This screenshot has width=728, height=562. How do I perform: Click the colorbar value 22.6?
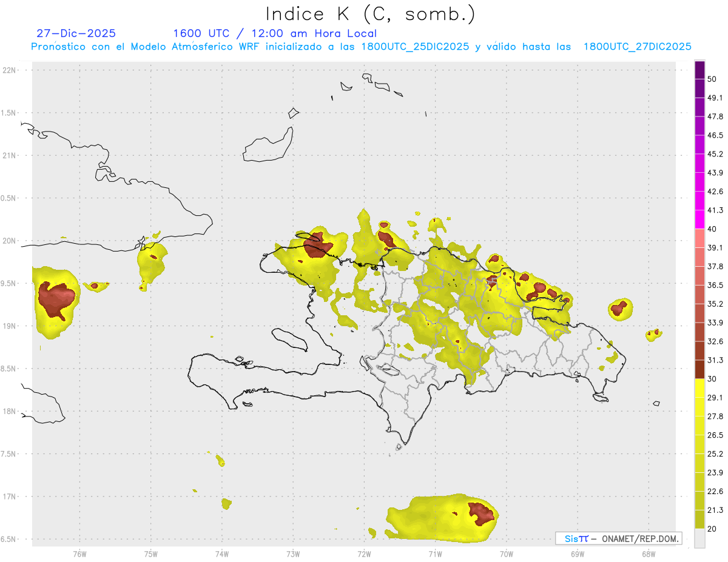(715, 492)
